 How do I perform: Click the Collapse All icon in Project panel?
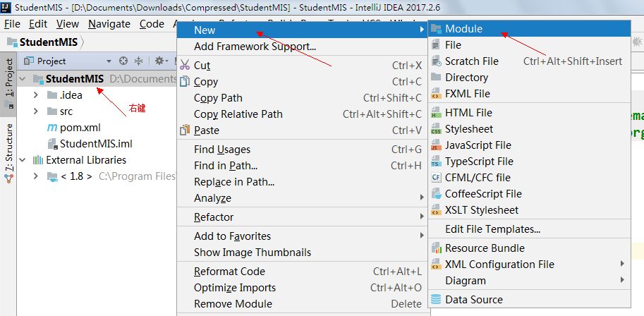click(138, 61)
